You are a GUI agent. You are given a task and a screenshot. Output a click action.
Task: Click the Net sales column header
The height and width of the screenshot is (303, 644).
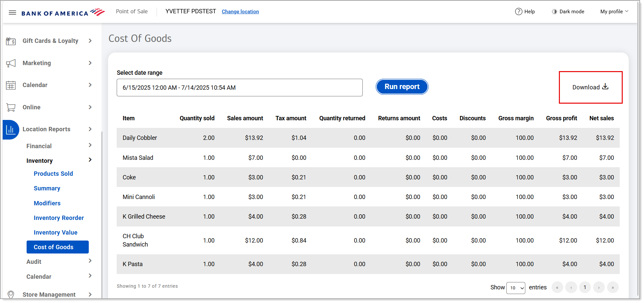coord(602,118)
